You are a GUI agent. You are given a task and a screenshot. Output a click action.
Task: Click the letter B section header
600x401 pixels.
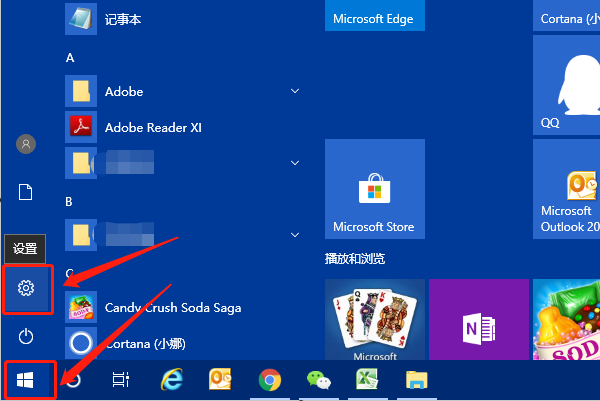(x=69, y=202)
